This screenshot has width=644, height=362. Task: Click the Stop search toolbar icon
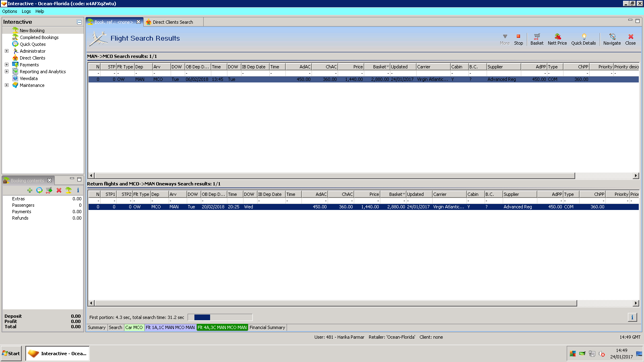pos(518,39)
